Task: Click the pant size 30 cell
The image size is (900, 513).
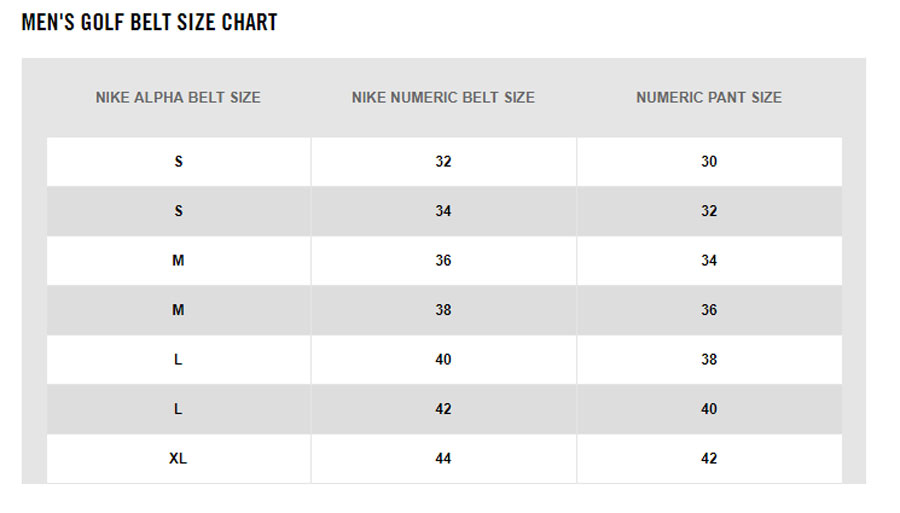Action: [709, 162]
